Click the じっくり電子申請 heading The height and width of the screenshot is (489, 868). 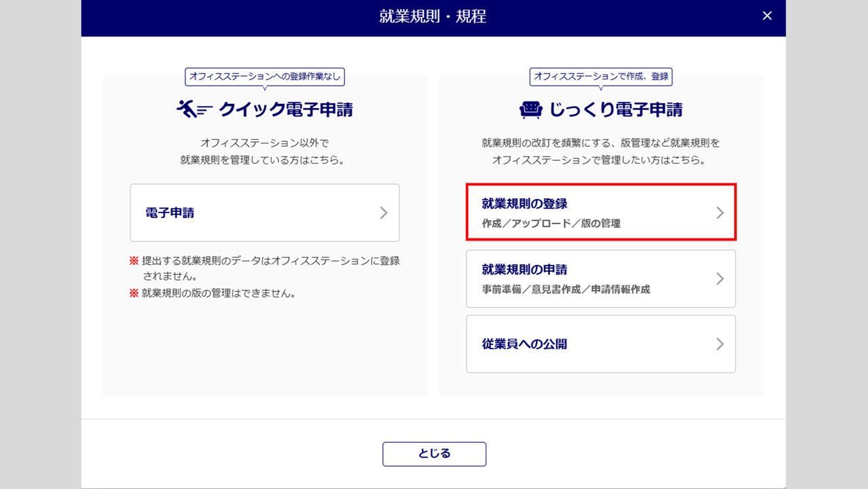[616, 109]
